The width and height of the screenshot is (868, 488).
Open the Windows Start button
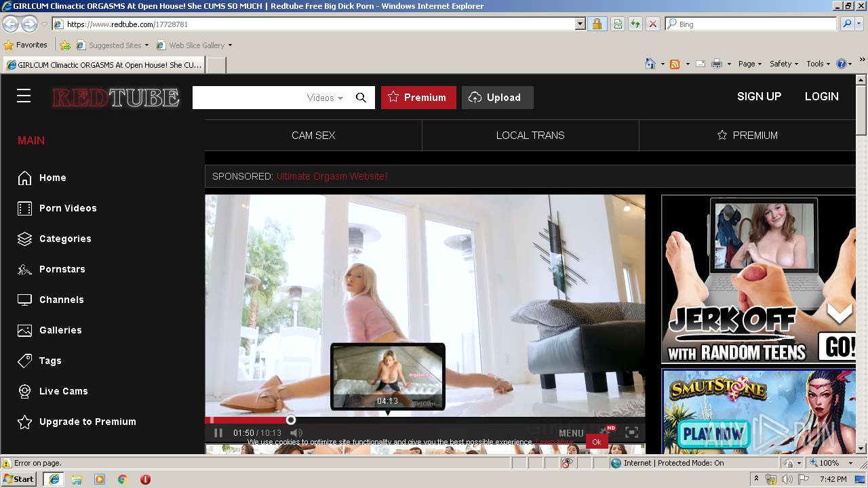pos(19,479)
